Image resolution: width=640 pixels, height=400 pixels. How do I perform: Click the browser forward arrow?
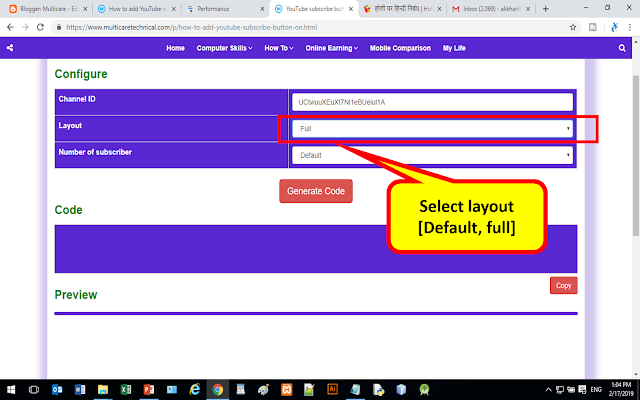(25, 27)
